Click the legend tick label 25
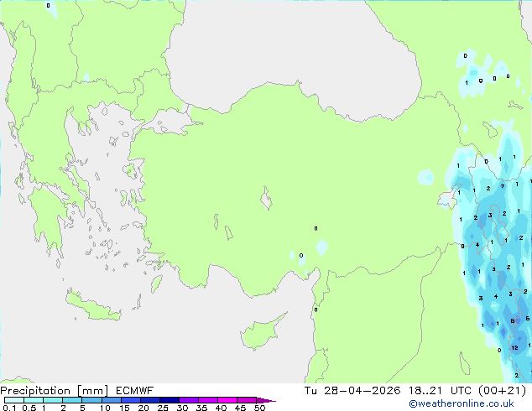532x411 pixels. (x=163, y=408)
